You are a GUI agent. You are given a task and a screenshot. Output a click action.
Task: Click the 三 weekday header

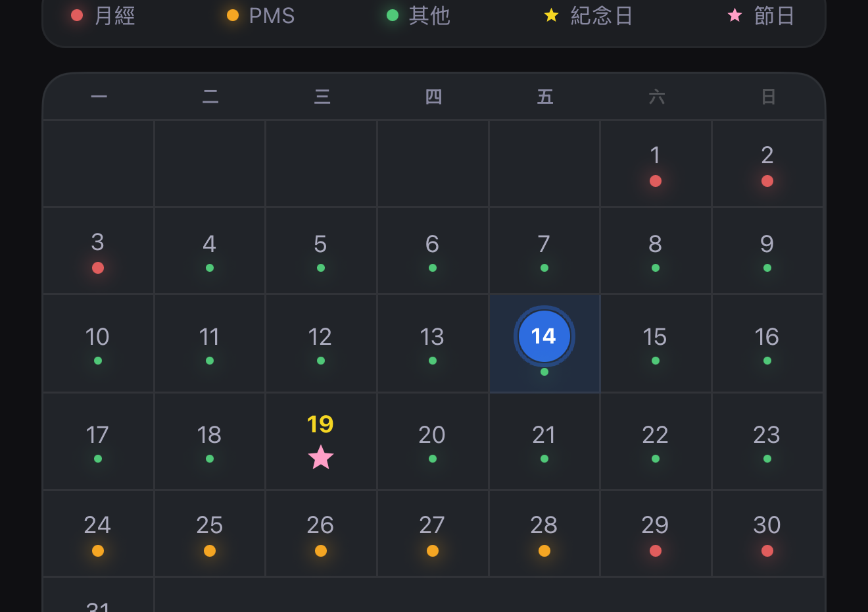click(322, 97)
